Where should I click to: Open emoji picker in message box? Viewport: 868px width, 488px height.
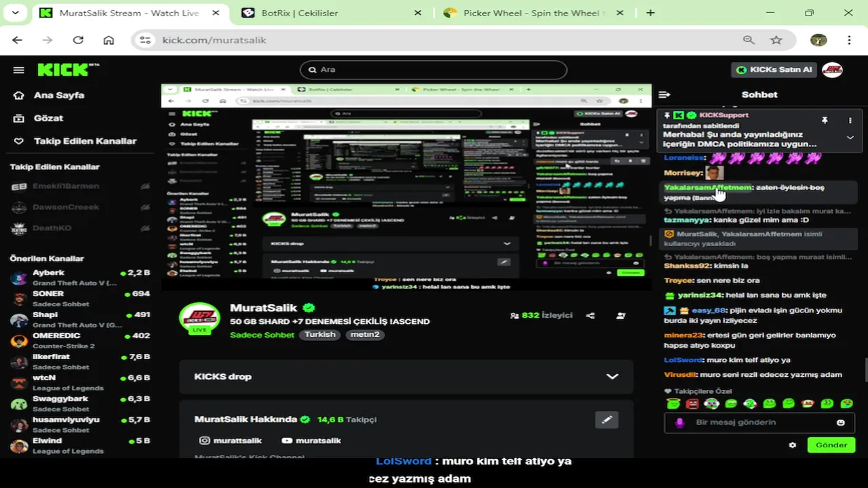point(841,423)
